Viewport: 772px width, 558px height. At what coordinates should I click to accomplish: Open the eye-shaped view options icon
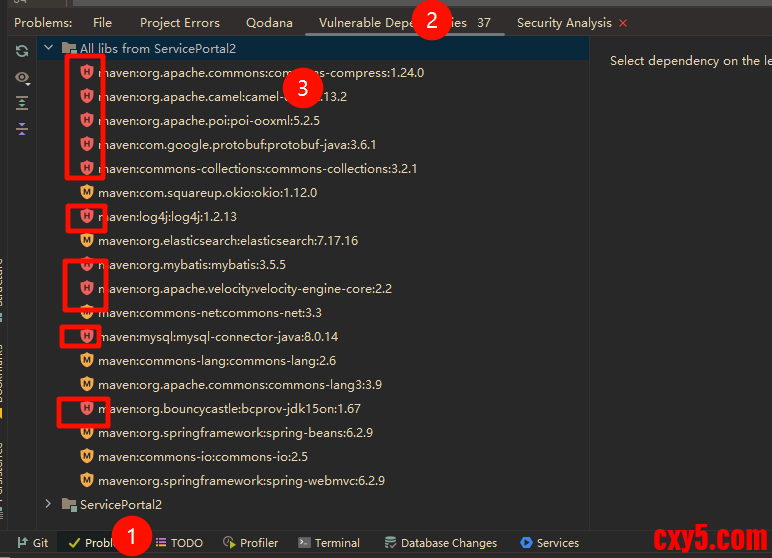pos(22,77)
